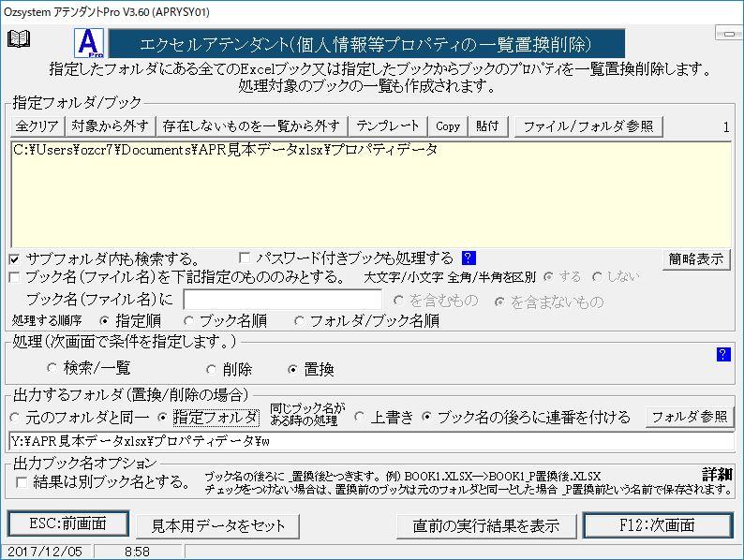Select 置換 processing mode
The image size is (744, 560).
[x=292, y=369]
